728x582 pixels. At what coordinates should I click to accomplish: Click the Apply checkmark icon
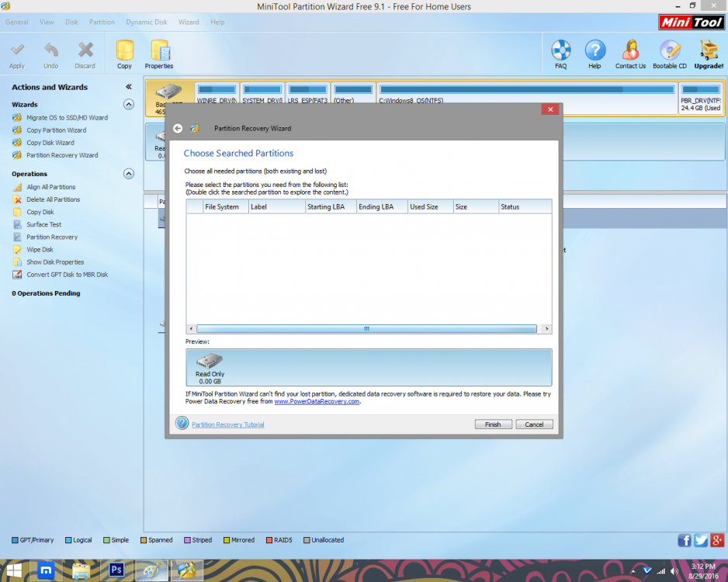click(17, 50)
